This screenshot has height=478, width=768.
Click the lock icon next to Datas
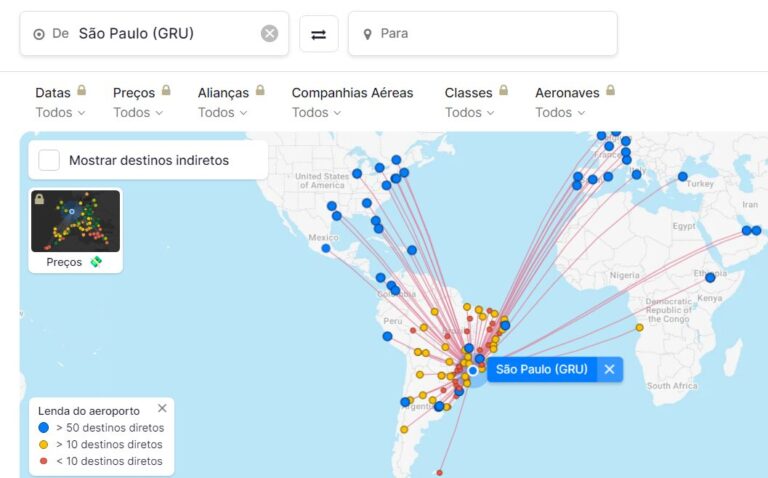click(82, 90)
